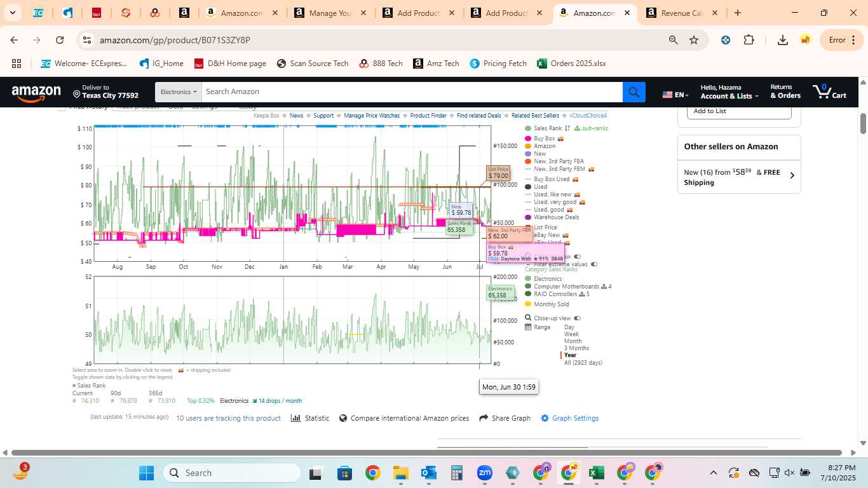Switch to the Revenue Calc browser tab

(x=682, y=13)
